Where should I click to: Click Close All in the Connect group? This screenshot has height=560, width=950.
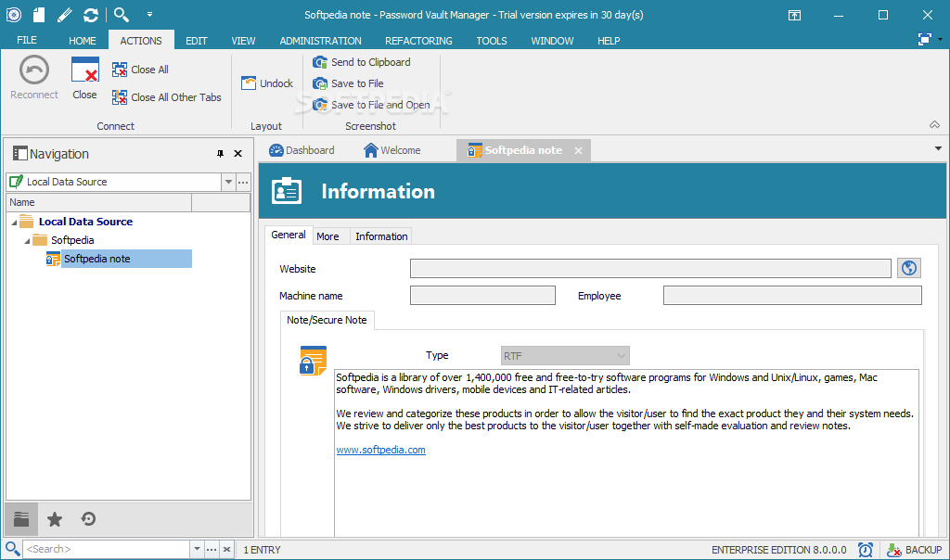tap(141, 70)
